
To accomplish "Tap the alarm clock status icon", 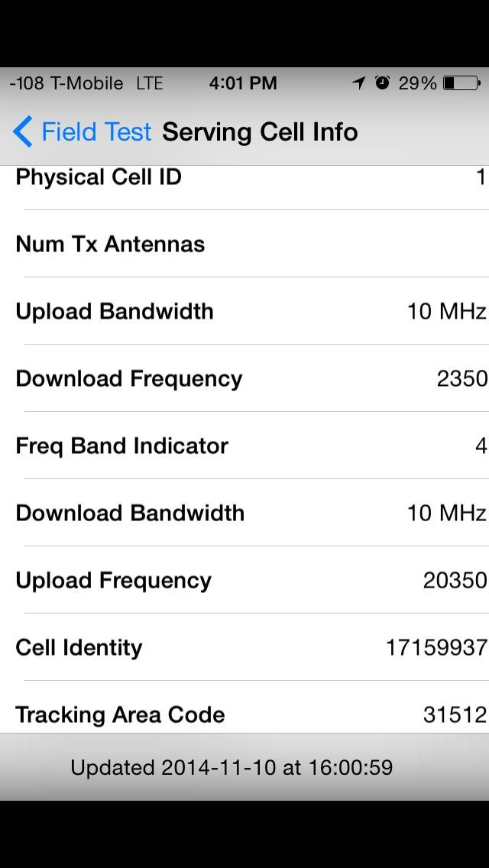I will tap(382, 83).
